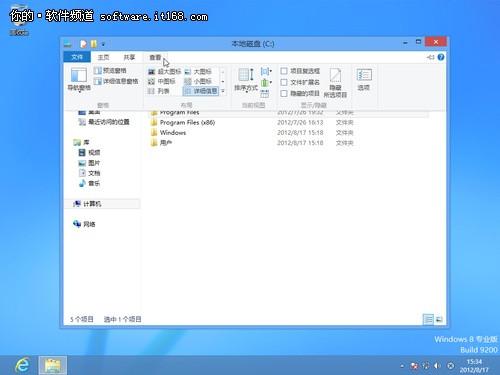Open the explorer help icon
Image resolution: width=500 pixels, height=375 pixels.
pyautogui.click(x=441, y=57)
